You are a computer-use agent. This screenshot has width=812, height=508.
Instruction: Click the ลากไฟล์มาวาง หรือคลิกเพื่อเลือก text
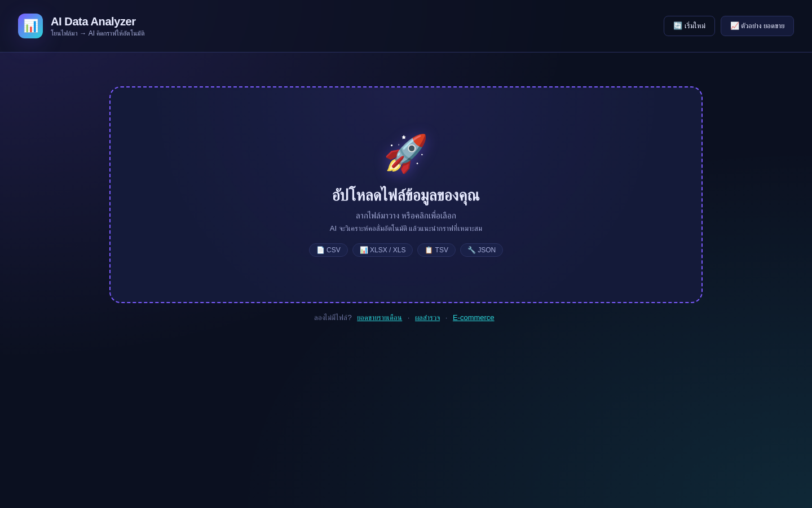tap(406, 216)
